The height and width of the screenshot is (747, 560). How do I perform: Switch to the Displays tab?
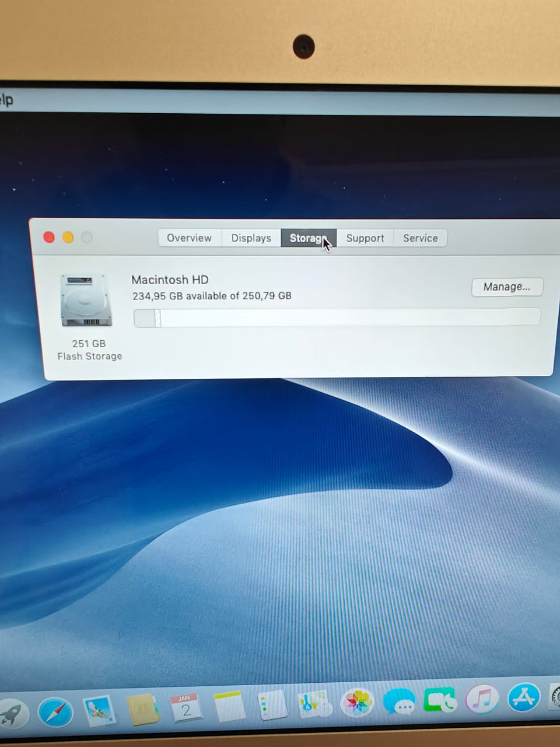251,238
